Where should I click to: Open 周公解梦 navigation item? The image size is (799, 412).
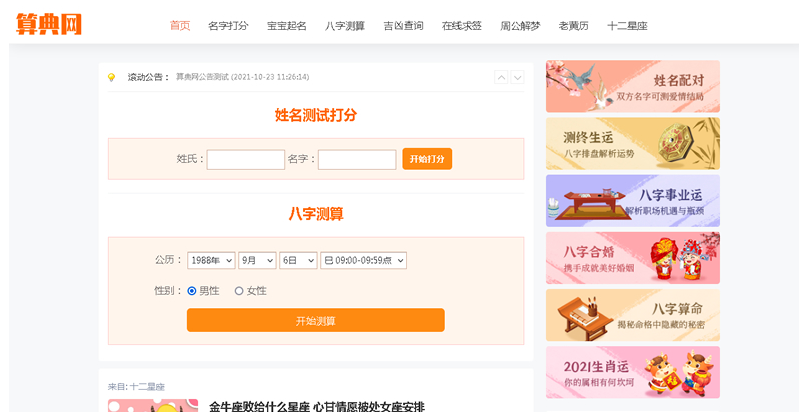pyautogui.click(x=520, y=25)
